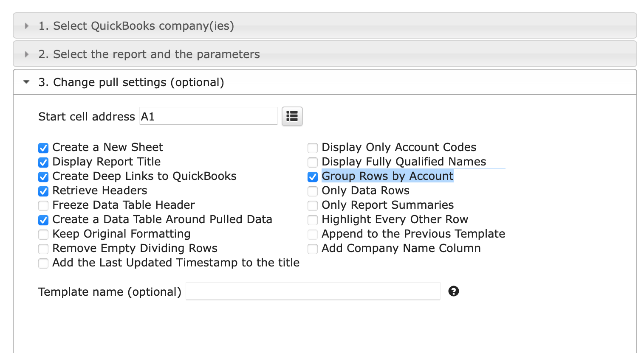Enable Freeze Data Table Header
The image size is (644, 353).
[43, 205]
